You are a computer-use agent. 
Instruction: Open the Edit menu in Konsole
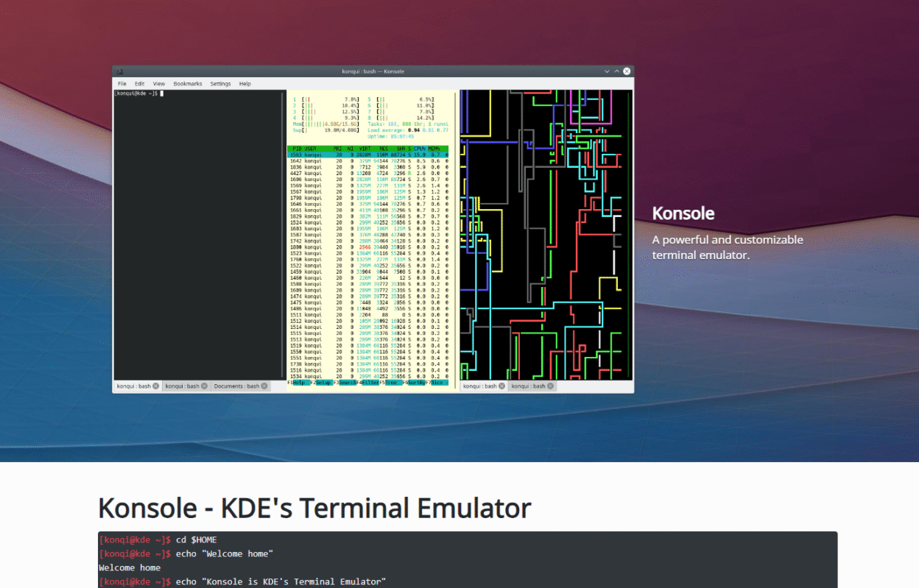click(x=139, y=84)
